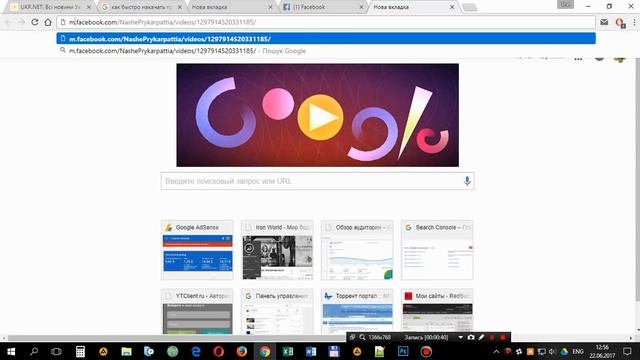
Task: Stop recording with the last red button
Action: (x=503, y=338)
